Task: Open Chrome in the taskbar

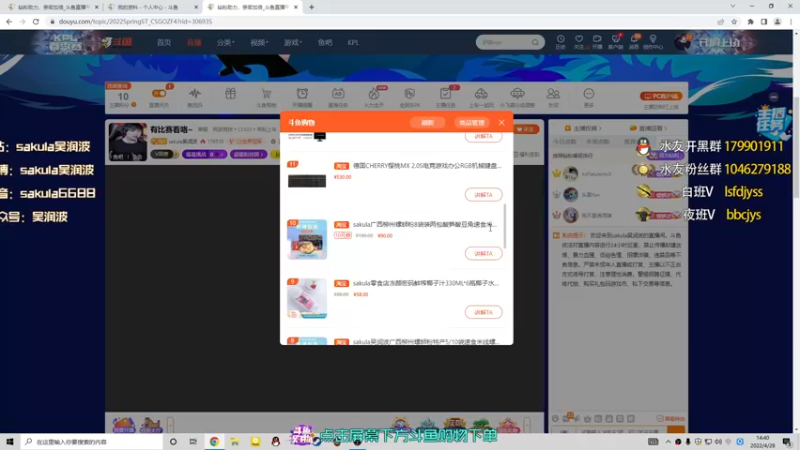Action: click(214, 441)
